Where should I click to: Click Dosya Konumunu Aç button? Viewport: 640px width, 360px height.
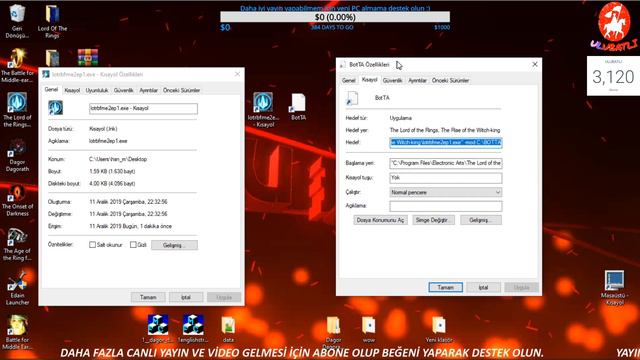380,220
